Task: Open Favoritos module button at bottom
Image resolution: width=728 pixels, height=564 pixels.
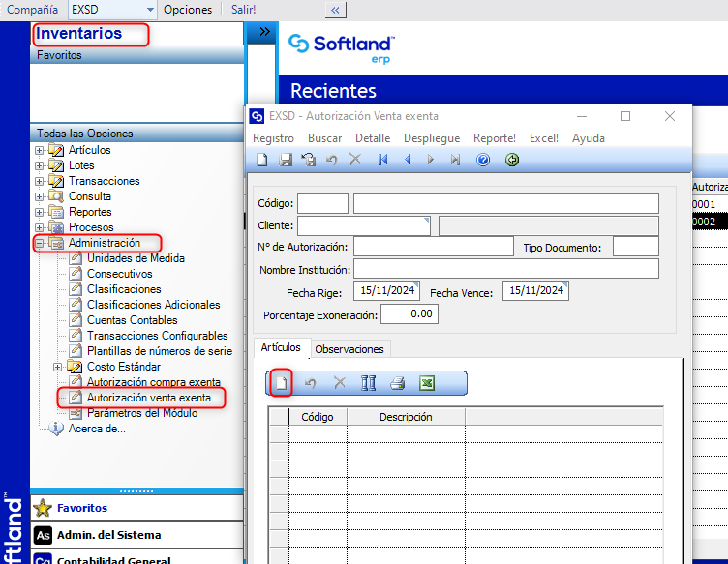Action: (136, 508)
